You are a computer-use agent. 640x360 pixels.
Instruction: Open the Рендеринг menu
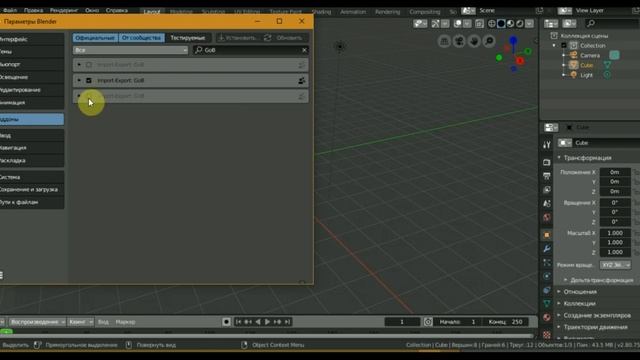[64, 10]
